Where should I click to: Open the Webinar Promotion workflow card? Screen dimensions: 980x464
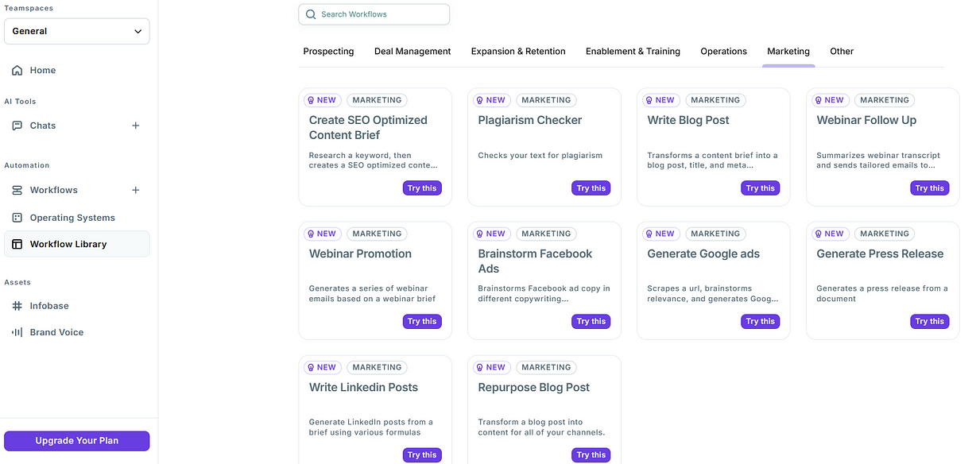tap(360, 254)
